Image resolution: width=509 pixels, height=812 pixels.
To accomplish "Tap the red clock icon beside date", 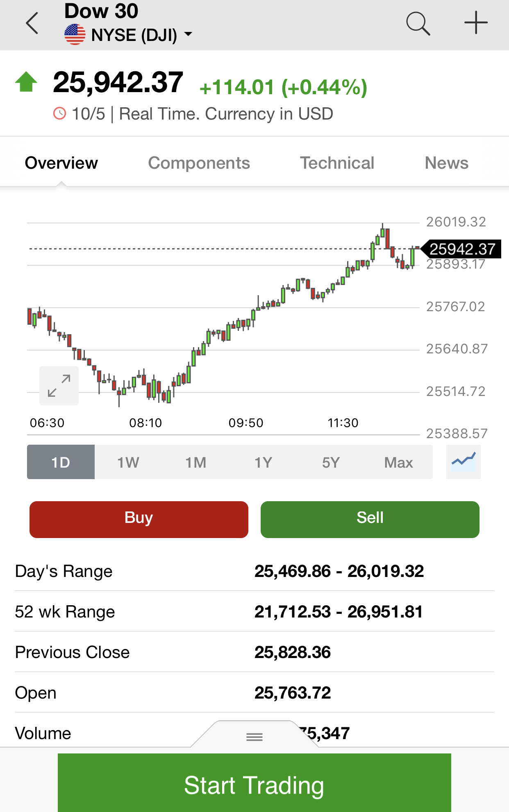I will pyautogui.click(x=60, y=113).
